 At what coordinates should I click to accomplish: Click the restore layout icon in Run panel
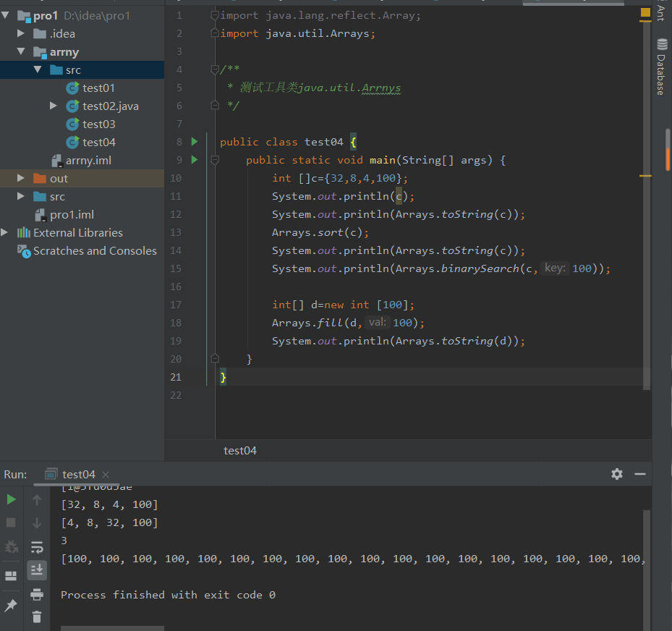pos(11,576)
